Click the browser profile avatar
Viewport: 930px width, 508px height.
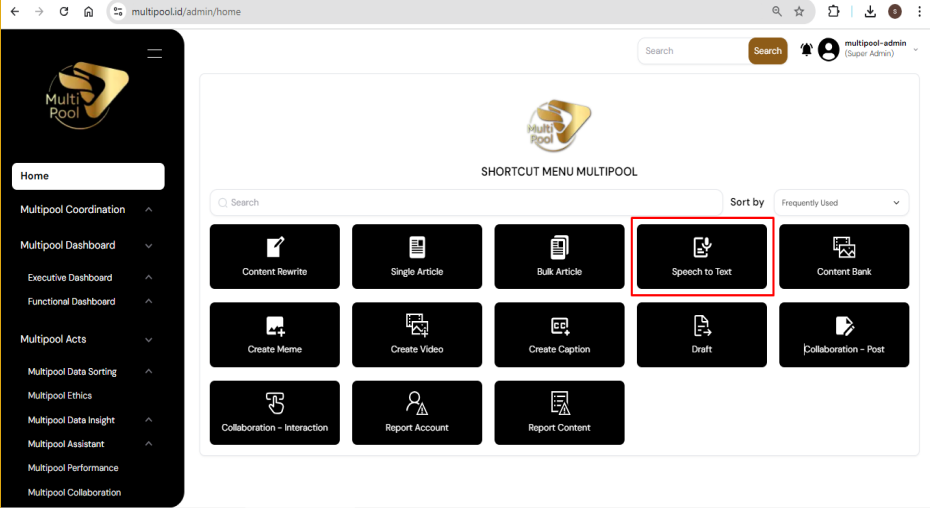click(x=894, y=11)
